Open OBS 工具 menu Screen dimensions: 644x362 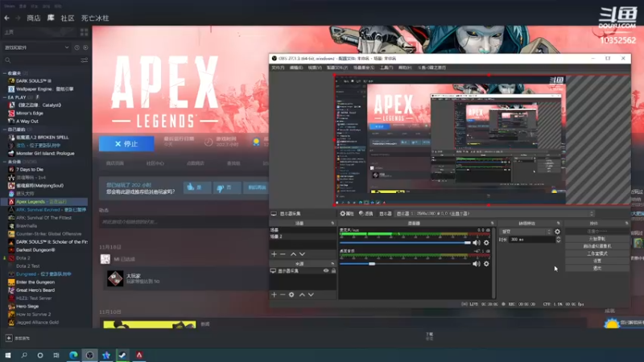pyautogui.click(x=386, y=68)
